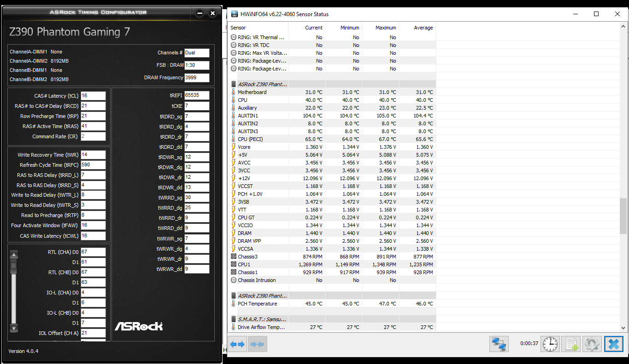This screenshot has width=629, height=364.
Task: Click the FSB : DRAM ratio field
Action: coord(197,65)
